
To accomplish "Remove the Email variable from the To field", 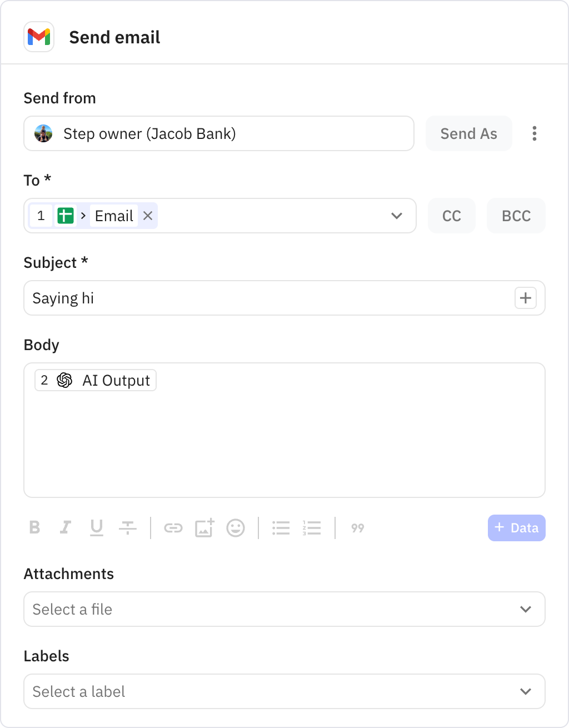I will click(147, 216).
